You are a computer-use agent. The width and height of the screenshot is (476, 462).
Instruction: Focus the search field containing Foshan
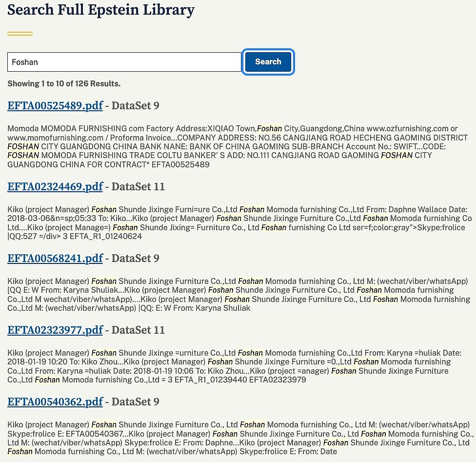pyautogui.click(x=124, y=62)
